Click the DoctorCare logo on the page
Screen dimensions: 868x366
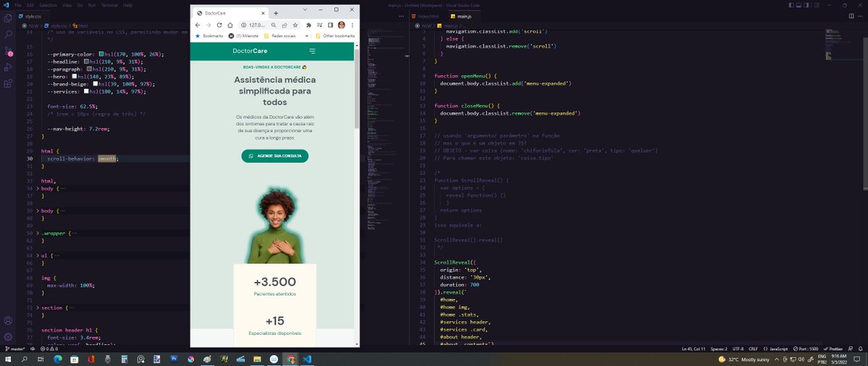tap(250, 51)
